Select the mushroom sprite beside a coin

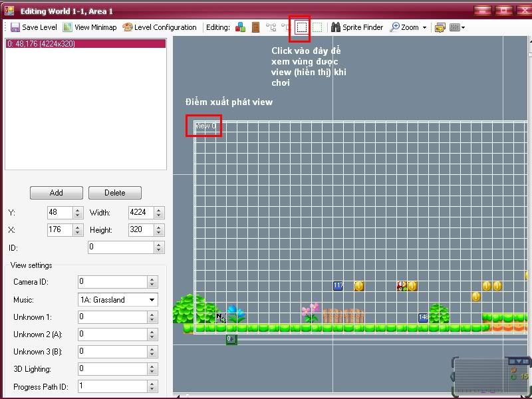pyautogui.click(x=402, y=286)
